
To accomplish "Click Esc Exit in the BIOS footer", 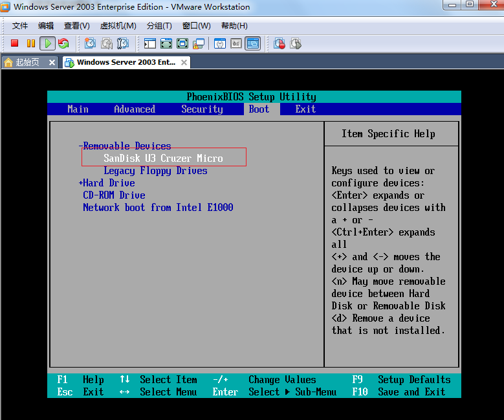I will [80, 392].
